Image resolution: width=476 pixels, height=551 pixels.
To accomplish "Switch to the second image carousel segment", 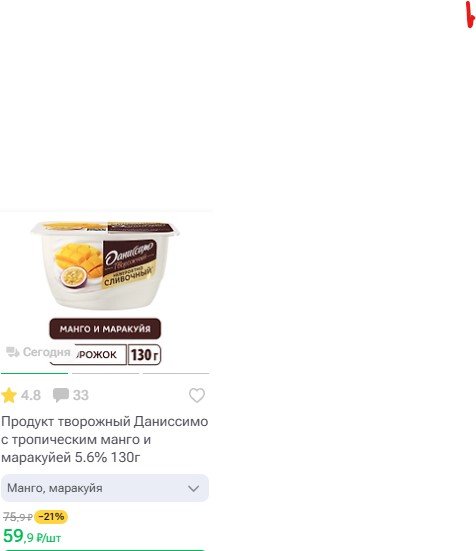I will [105, 373].
